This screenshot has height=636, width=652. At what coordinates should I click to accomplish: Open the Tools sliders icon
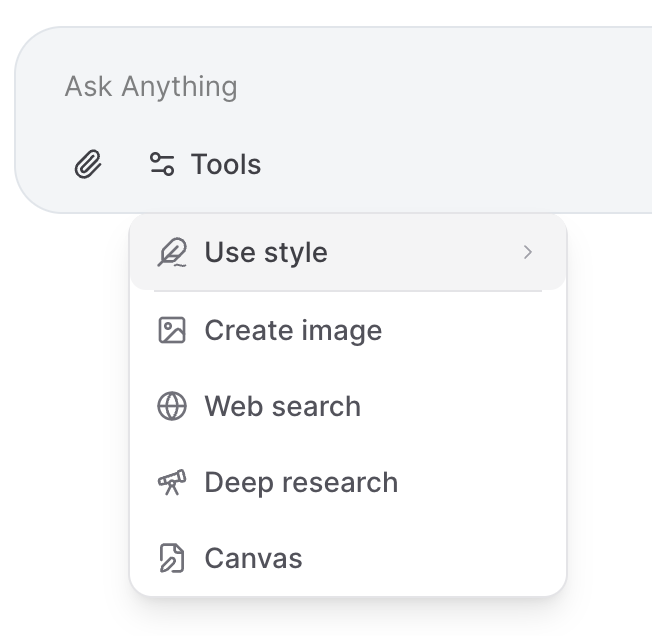coord(162,164)
